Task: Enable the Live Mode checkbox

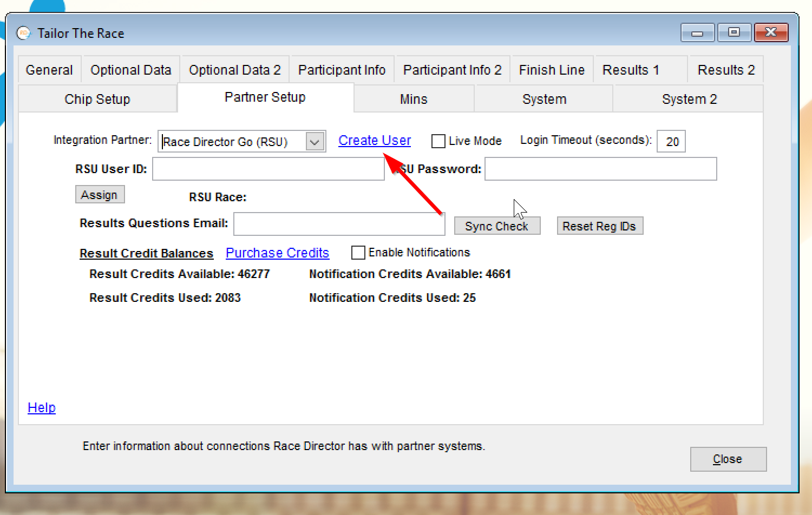Action: (x=438, y=141)
